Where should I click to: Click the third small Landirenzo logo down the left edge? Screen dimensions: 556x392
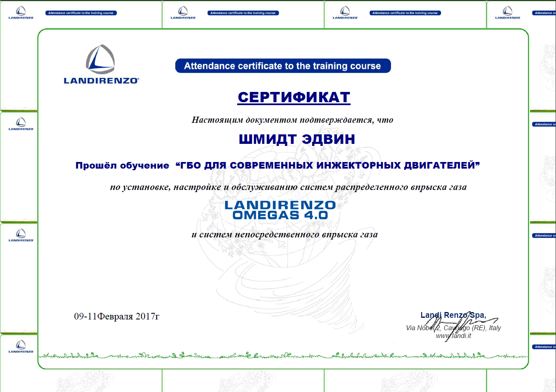click(21, 235)
